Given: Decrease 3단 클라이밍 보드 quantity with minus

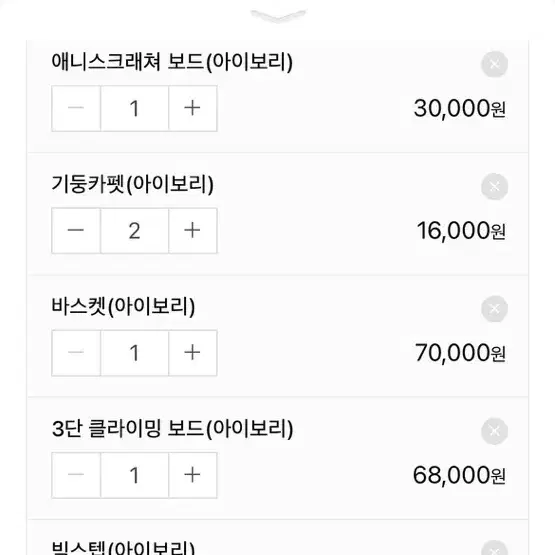Looking at the screenshot, I should [76, 475].
